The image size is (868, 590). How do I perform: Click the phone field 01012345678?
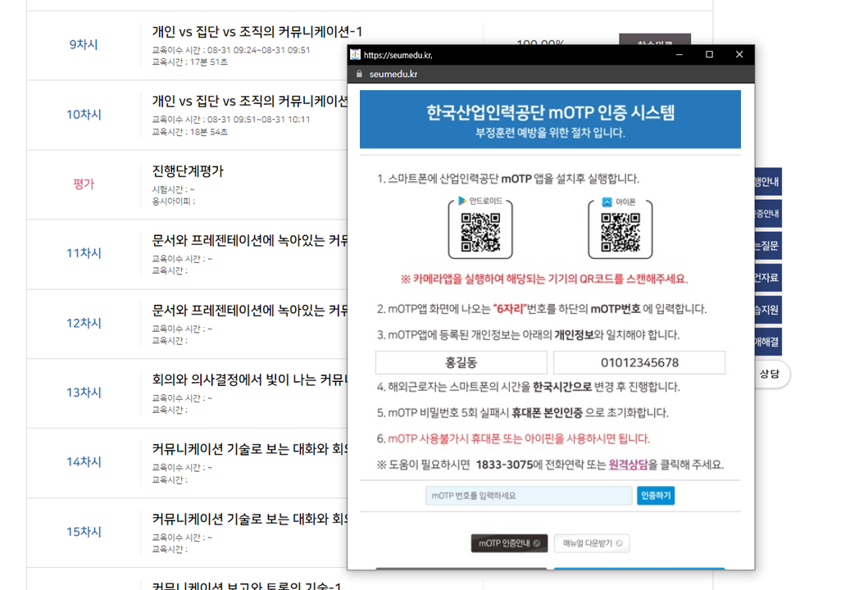tap(639, 362)
